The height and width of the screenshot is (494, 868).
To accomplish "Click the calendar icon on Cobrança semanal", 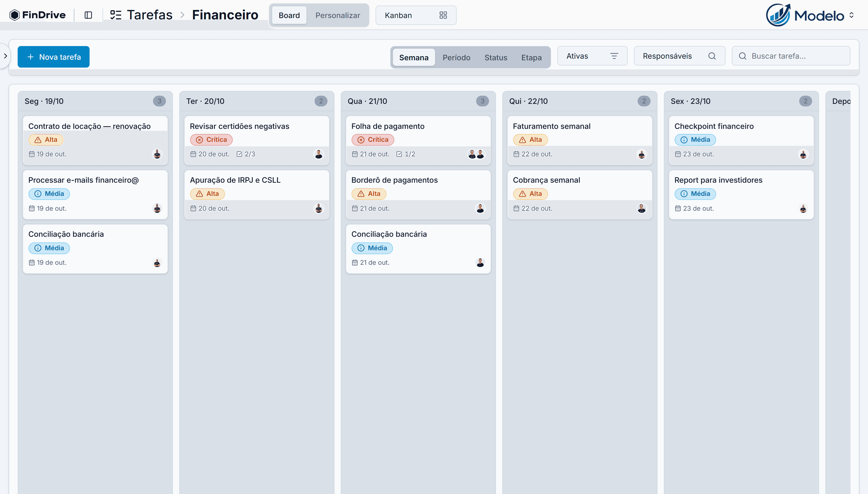I will [516, 208].
